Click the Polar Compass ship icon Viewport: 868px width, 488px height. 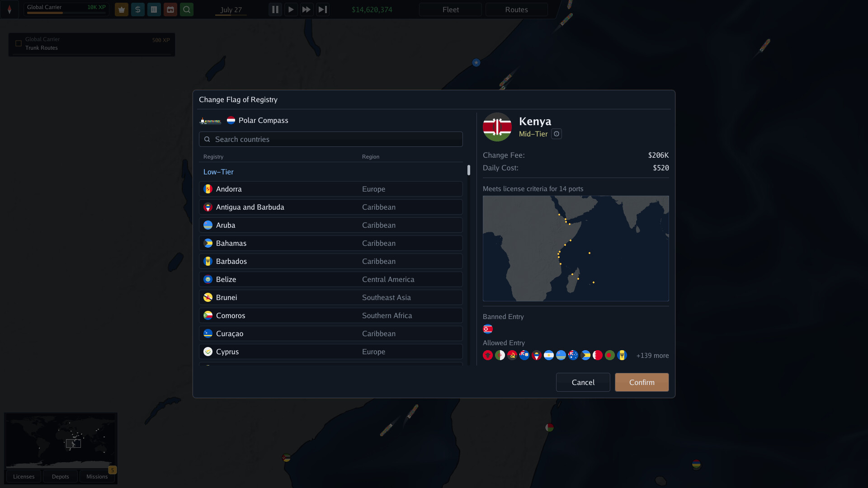click(x=210, y=121)
